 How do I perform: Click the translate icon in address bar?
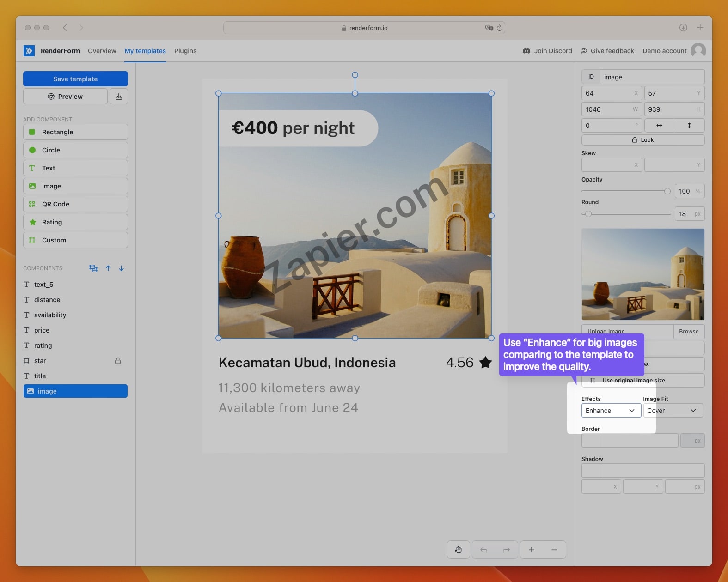tap(489, 28)
